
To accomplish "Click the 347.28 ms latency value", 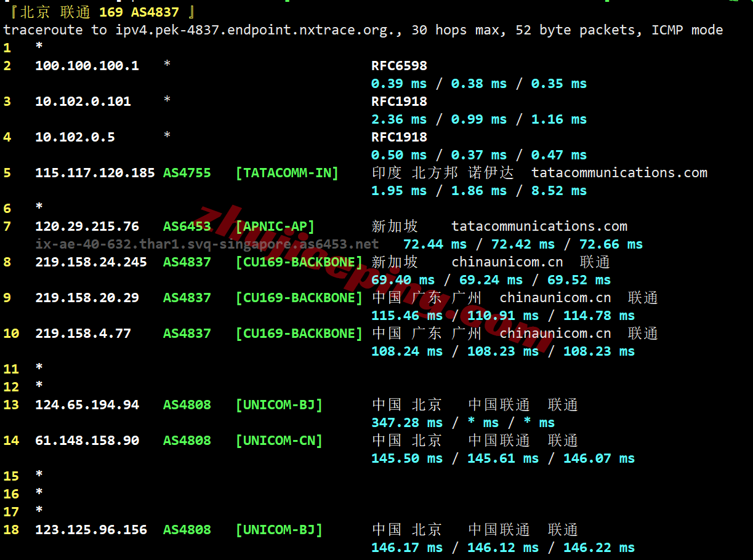I will pos(407,422).
